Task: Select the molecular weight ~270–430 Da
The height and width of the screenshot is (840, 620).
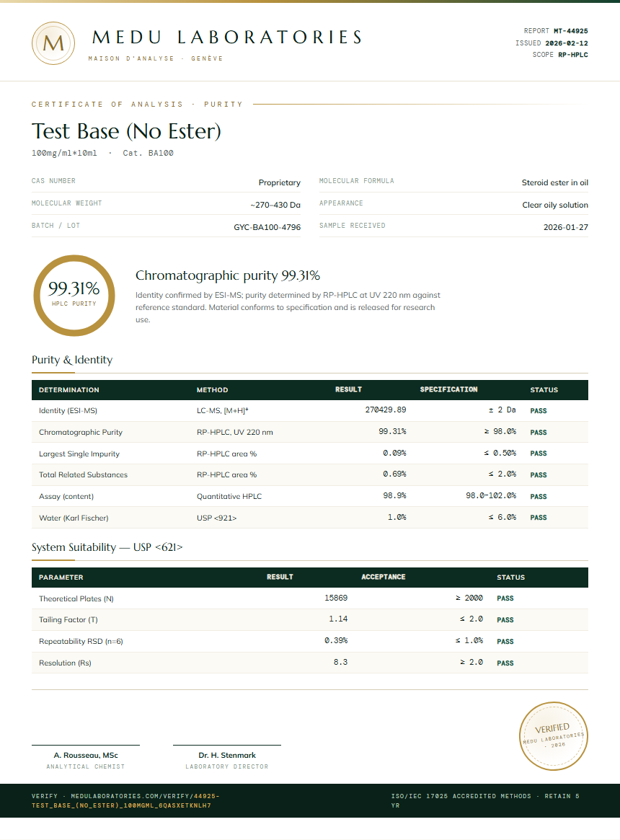Action: click(275, 205)
